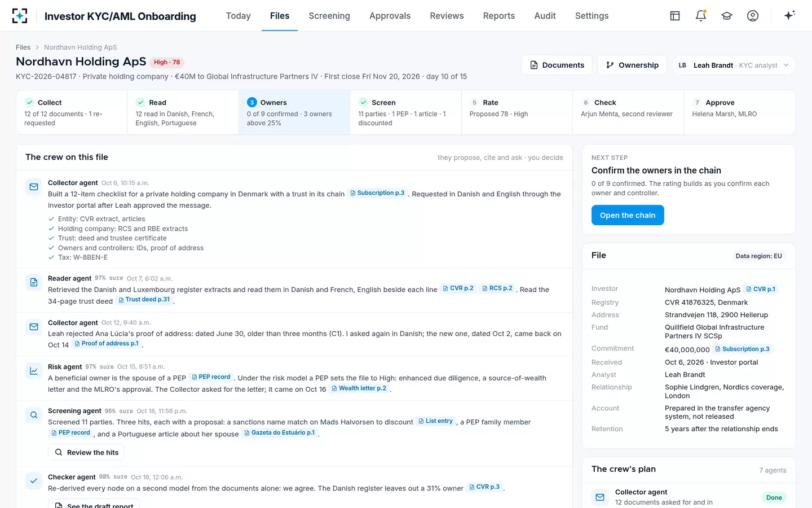Click the Collector agent mail icon dated Oct 12
The height and width of the screenshot is (508, 812).
(34, 327)
